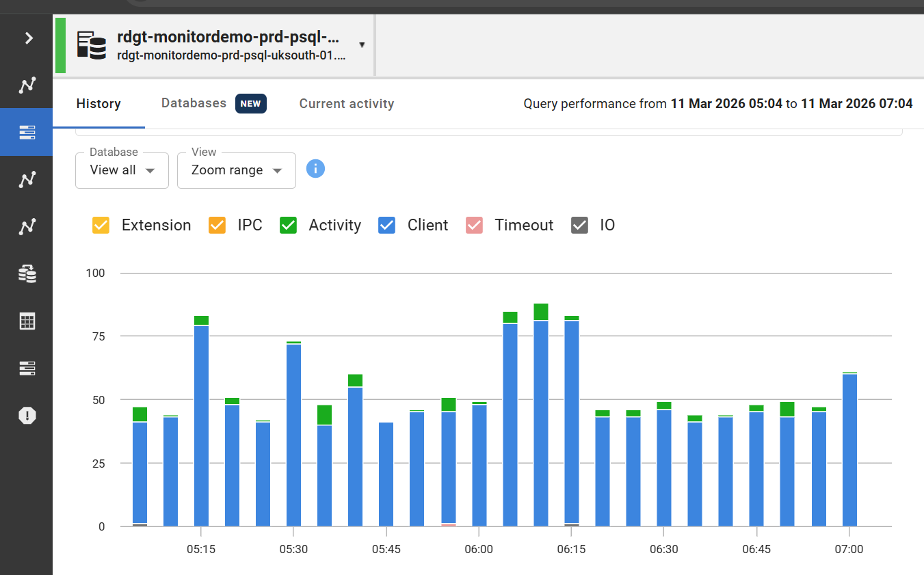924x575 pixels.
Task: Open the alerts exclamation icon in the sidebar
Action: (x=27, y=415)
